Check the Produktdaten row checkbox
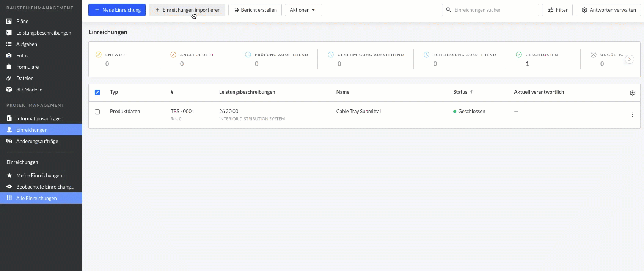This screenshot has height=271, width=644. click(x=97, y=112)
